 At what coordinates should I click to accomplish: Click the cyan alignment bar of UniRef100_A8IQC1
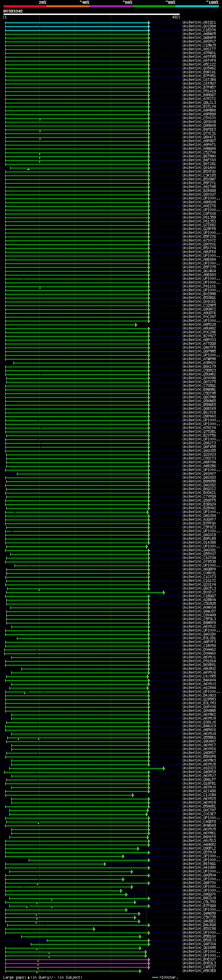77,23
